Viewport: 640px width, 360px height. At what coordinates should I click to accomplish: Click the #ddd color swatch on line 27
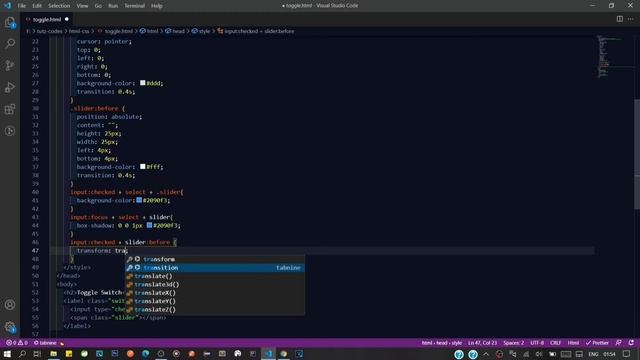142,83
